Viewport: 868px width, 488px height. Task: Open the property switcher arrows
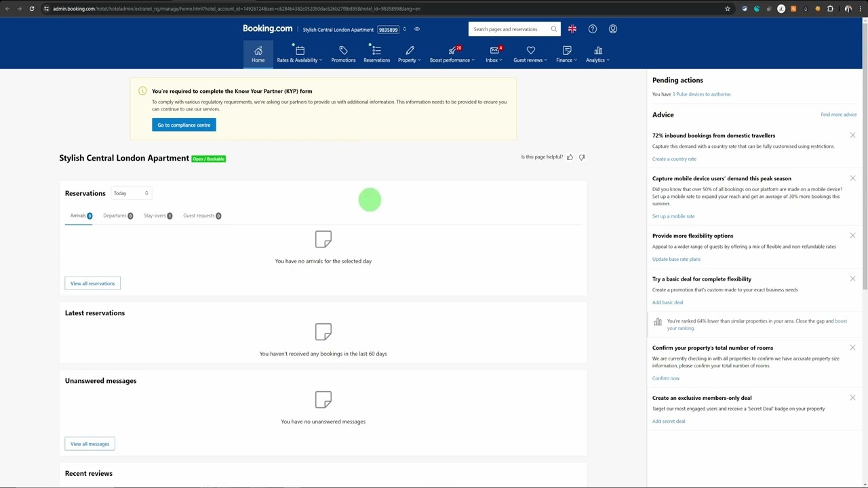click(404, 29)
